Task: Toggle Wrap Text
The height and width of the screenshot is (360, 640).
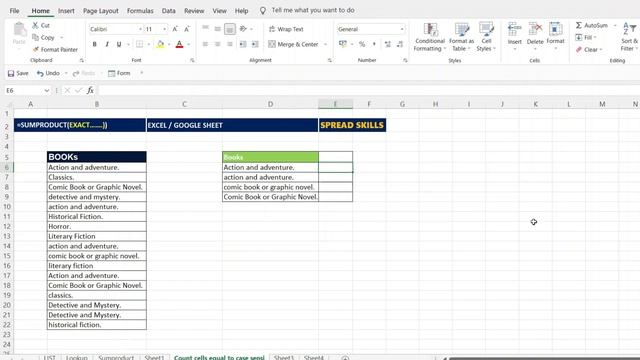Action: point(286,29)
